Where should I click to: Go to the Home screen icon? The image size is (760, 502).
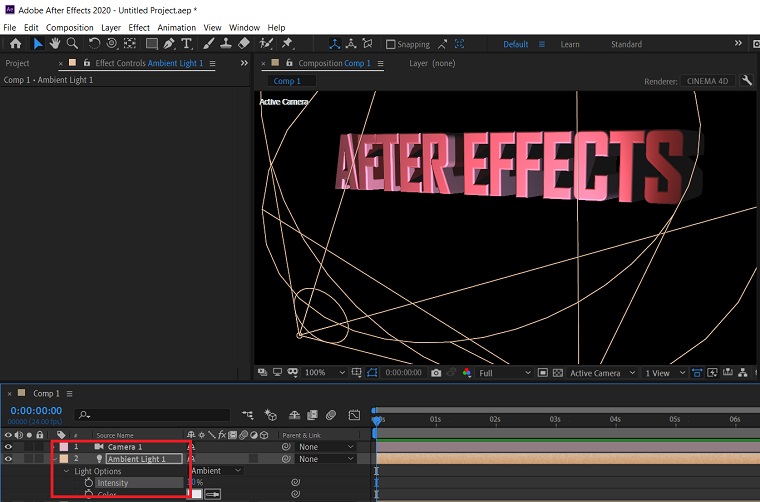(15, 44)
